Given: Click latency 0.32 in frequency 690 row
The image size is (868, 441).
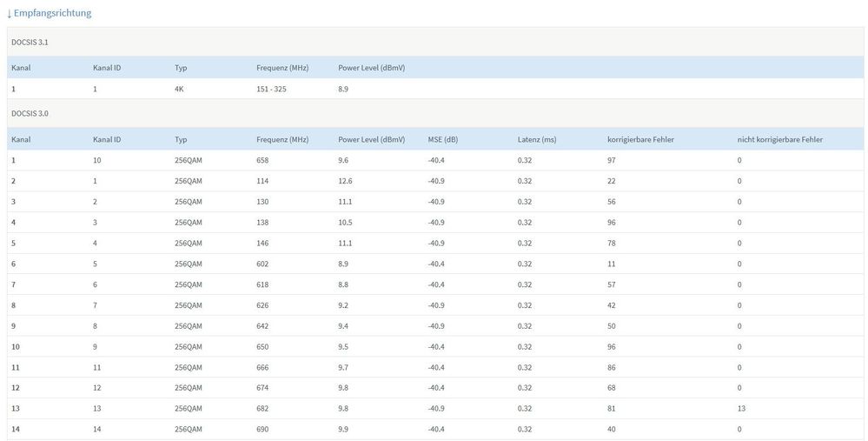Looking at the screenshot, I should (525, 430).
